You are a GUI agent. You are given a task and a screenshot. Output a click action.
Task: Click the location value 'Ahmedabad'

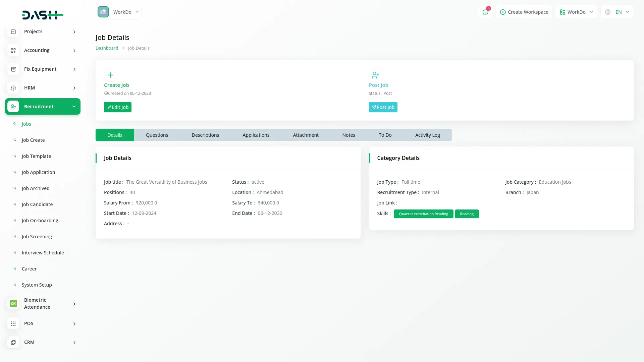[270, 192]
